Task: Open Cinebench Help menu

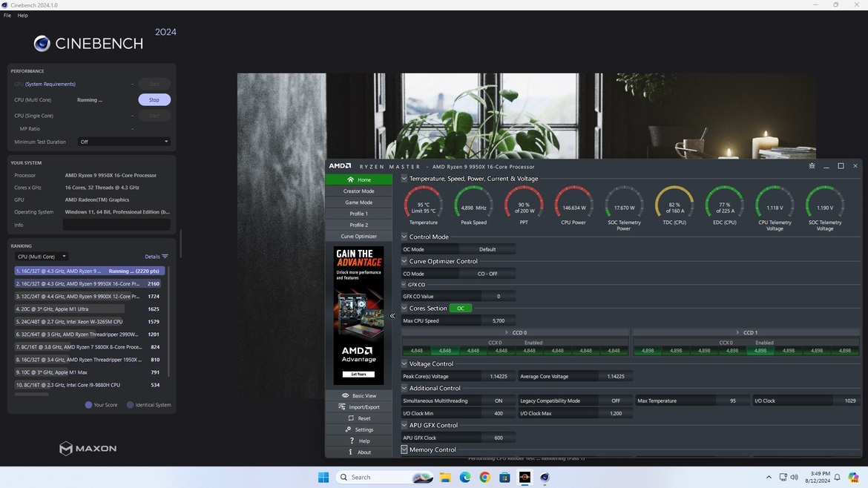Action: [x=22, y=16]
